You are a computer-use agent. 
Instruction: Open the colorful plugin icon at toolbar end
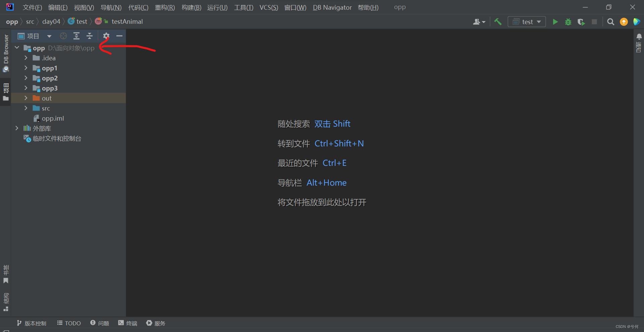[x=636, y=22]
